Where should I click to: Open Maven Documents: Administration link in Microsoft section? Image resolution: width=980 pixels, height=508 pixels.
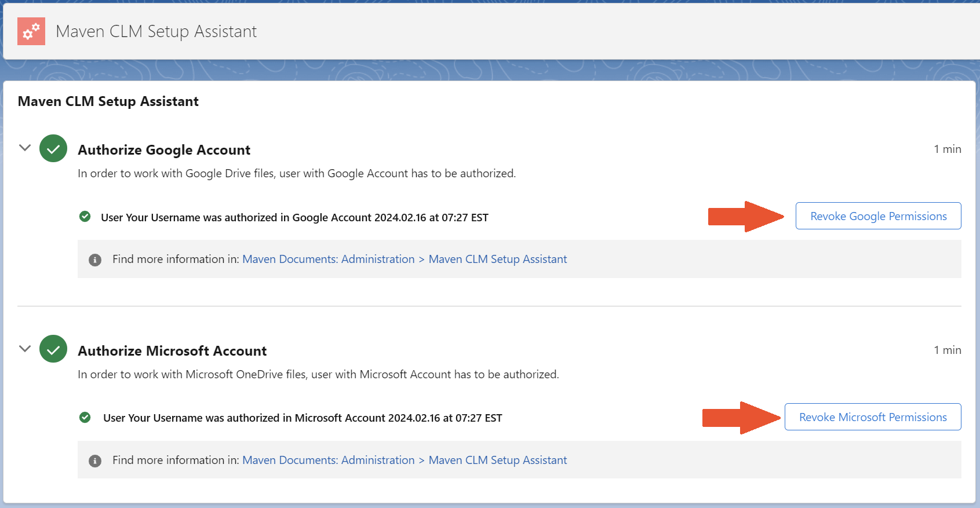click(x=329, y=460)
